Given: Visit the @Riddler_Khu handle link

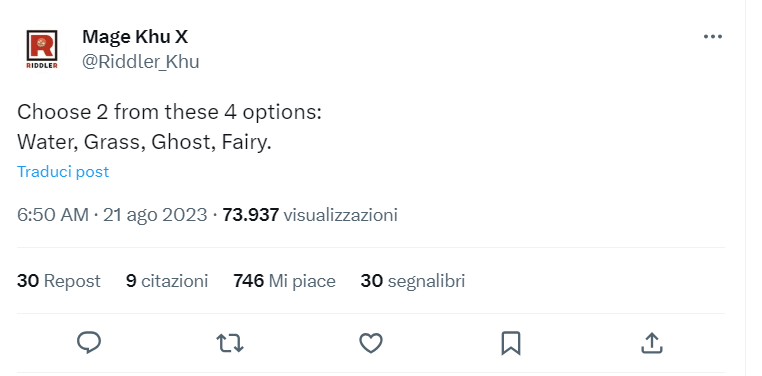Looking at the screenshot, I should pyautogui.click(x=140, y=62).
